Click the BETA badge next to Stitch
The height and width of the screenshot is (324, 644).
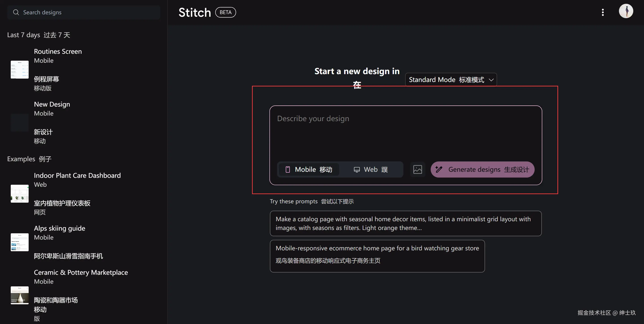tap(225, 12)
